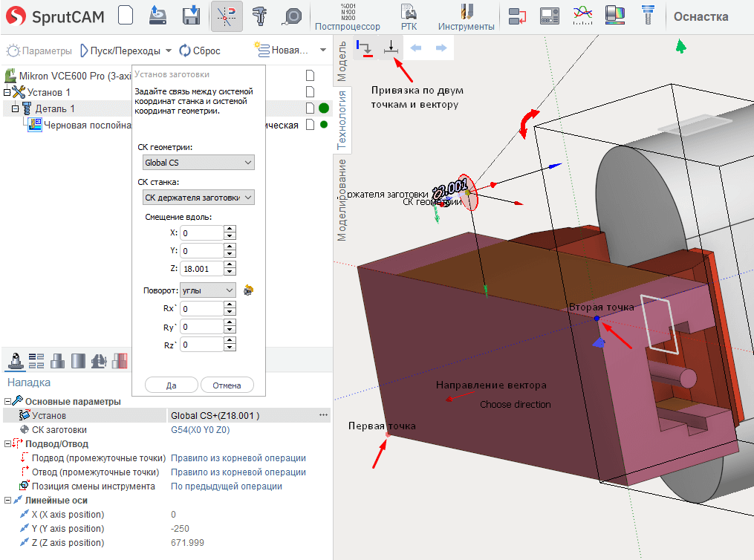The height and width of the screenshot is (560, 754).
Task: Select the downward arrow on line binding icon
Action: click(x=391, y=48)
